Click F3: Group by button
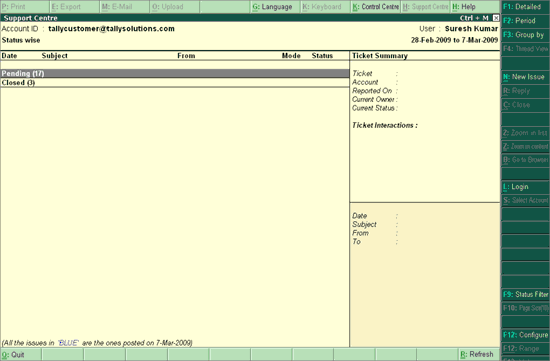Screen dimensions: 550x361 525,35
